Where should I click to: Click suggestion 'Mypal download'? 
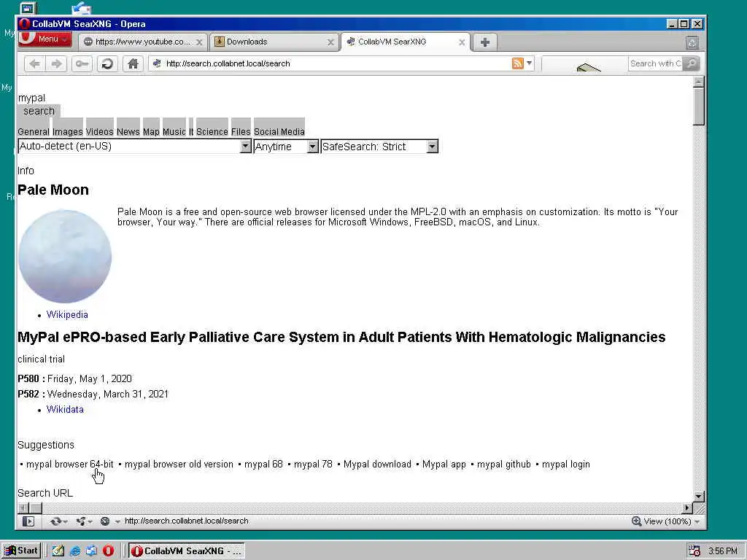(x=377, y=464)
